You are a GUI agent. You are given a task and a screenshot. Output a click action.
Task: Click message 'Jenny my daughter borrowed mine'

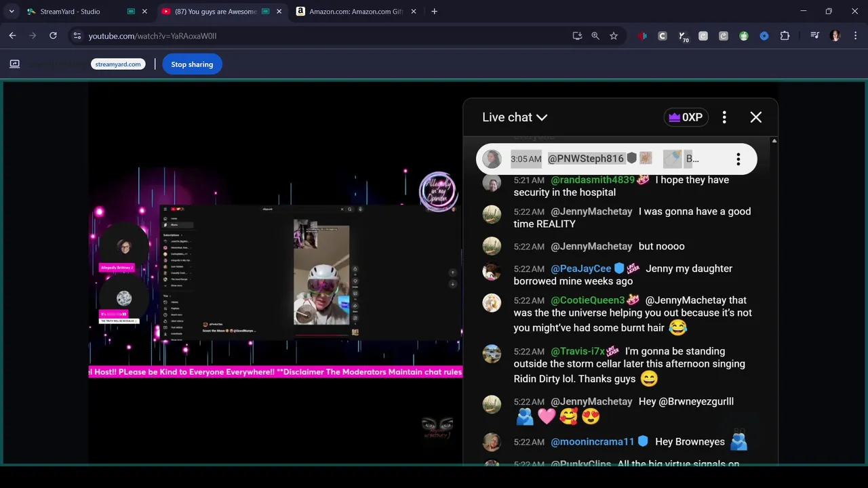pyautogui.click(x=623, y=274)
